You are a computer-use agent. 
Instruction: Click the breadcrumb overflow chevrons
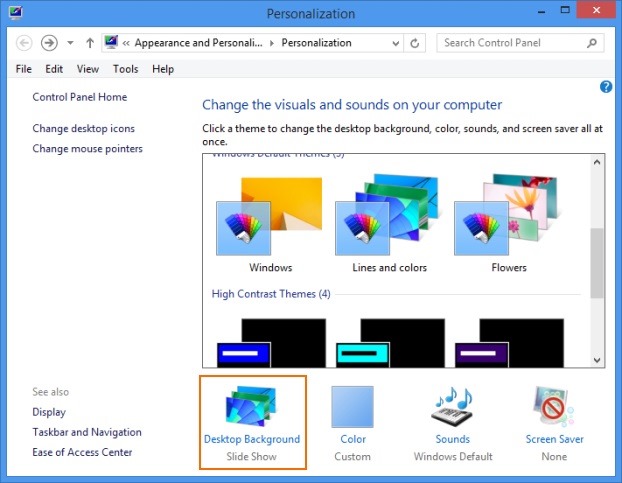(126, 43)
